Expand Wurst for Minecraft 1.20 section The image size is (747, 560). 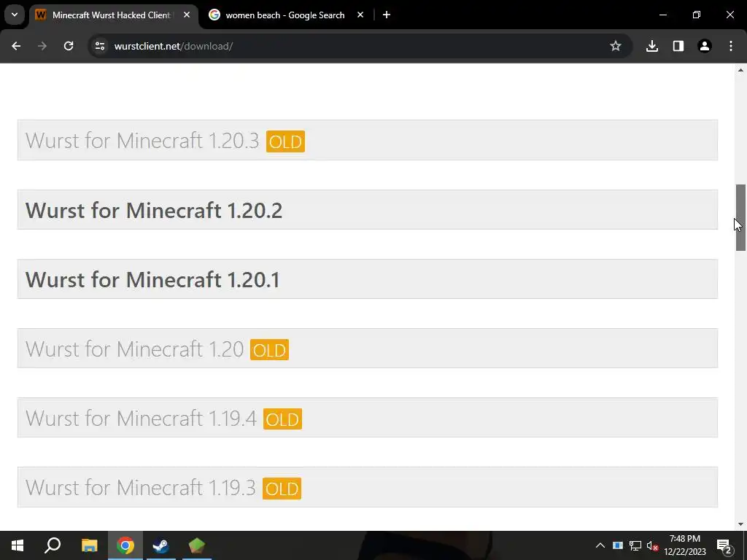pos(368,349)
